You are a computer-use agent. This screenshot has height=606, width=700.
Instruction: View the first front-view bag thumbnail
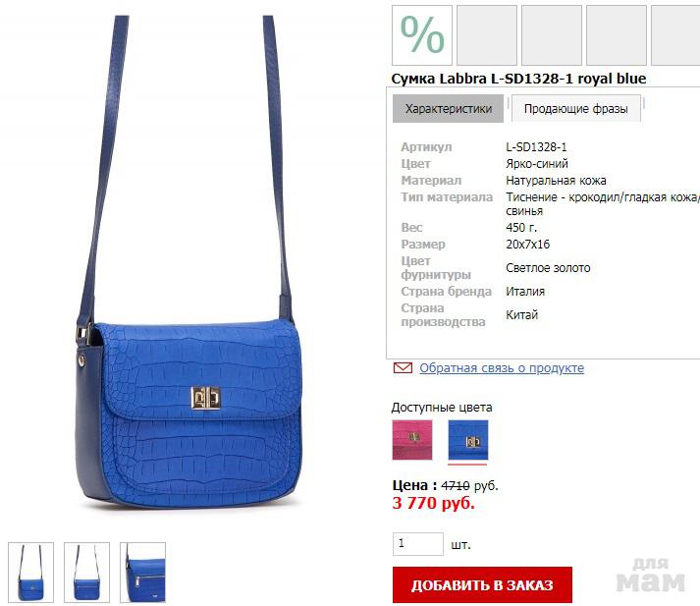click(30, 573)
